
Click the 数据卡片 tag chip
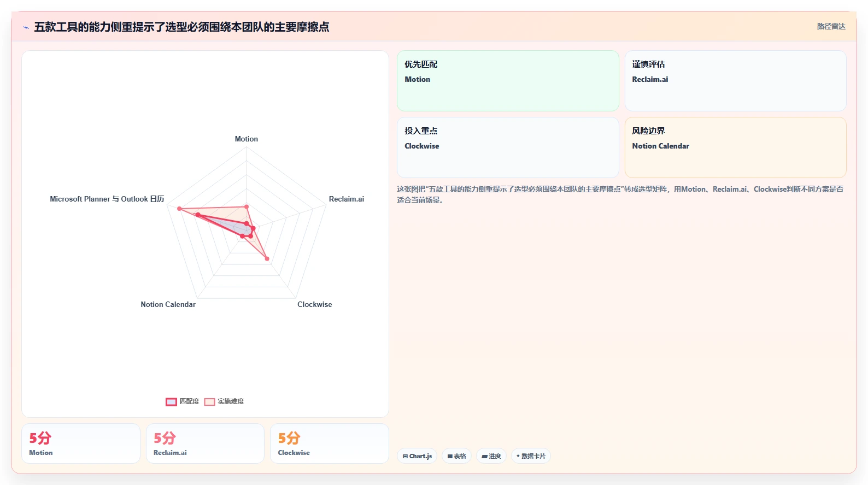[531, 456]
